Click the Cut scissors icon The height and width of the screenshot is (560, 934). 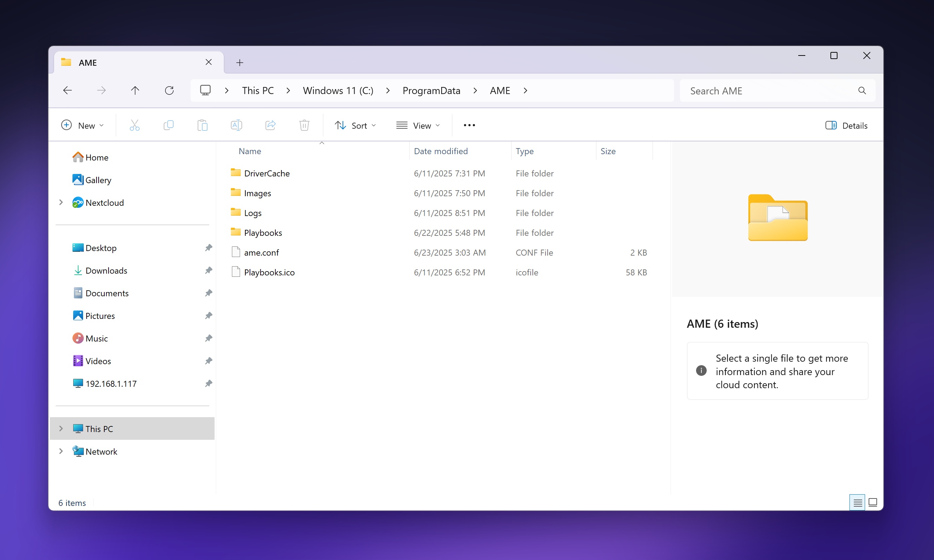tap(135, 125)
